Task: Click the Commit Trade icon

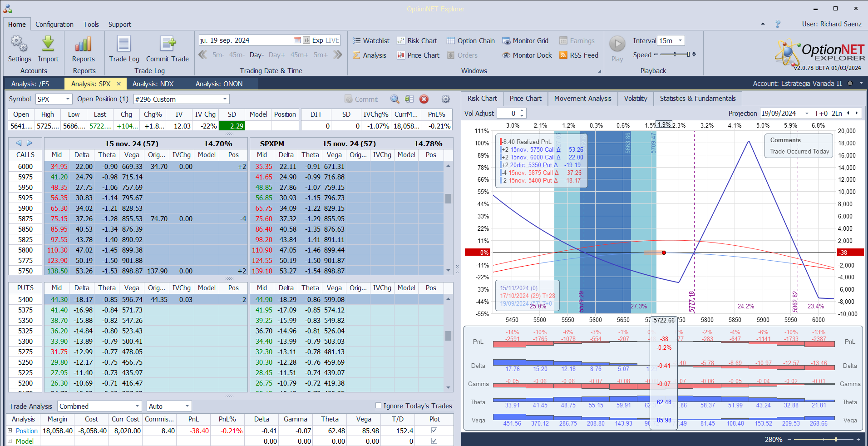Action: [x=168, y=45]
